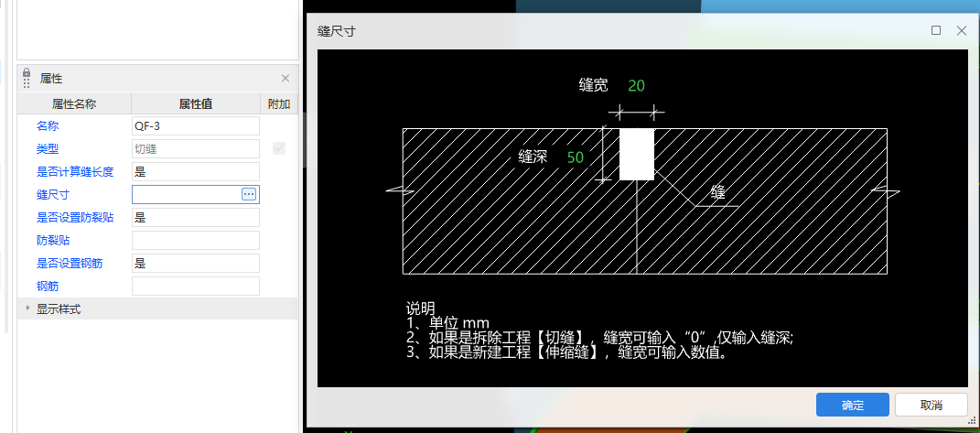The height and width of the screenshot is (433, 980).
Task: Open the 缝尺寸 ellipsis browse button
Action: click(249, 194)
